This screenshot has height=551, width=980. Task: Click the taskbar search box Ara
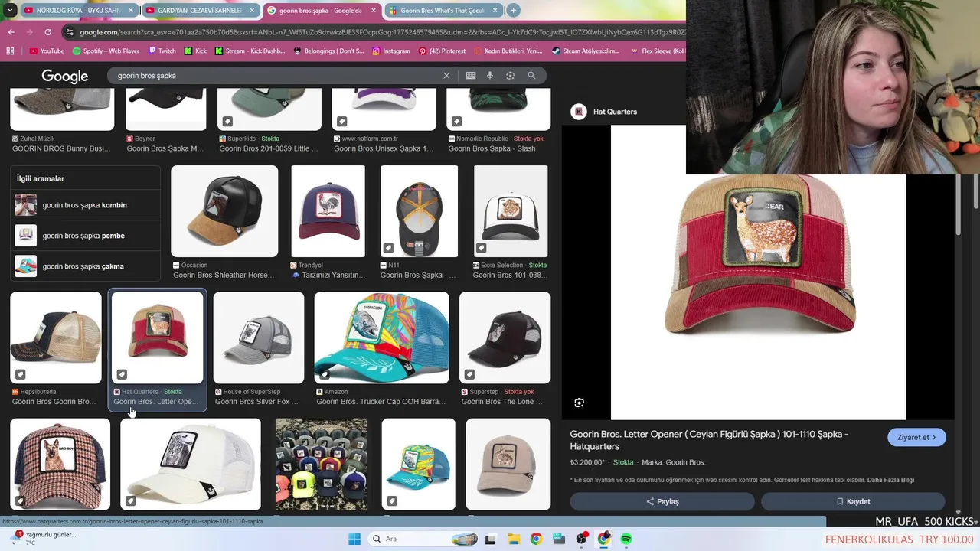click(424, 539)
